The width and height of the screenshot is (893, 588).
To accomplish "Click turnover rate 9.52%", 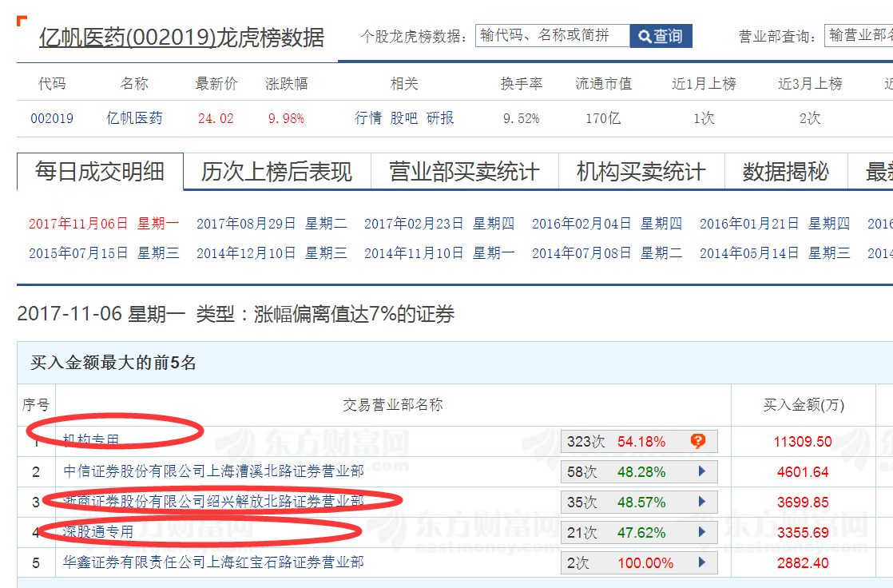I will coord(521,118).
